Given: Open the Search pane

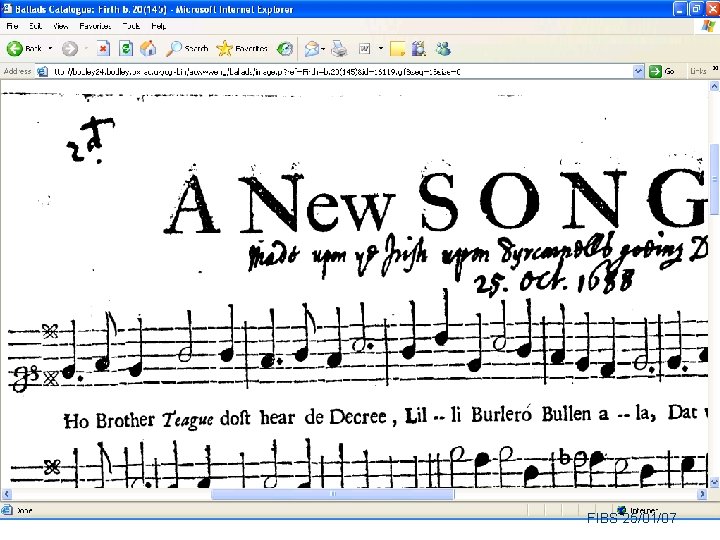Looking at the screenshot, I should [x=187, y=48].
